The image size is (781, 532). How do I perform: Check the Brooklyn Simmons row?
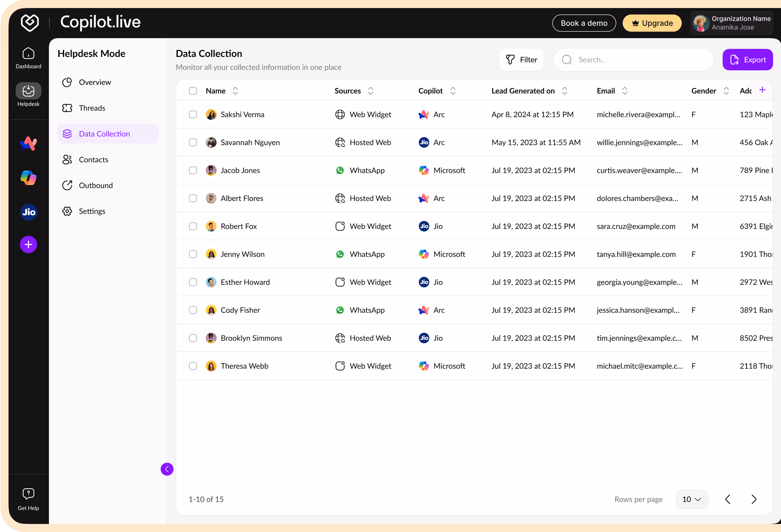coord(193,338)
